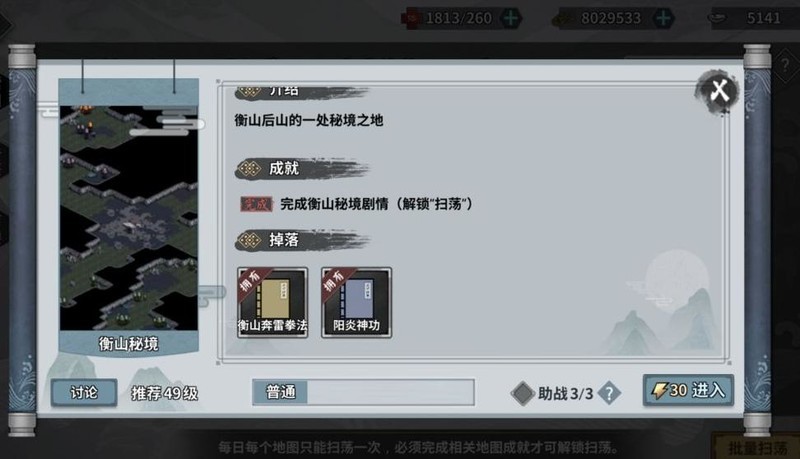
Task: Tap the plus icon next to 8029533
Action: pyautogui.click(x=663, y=18)
